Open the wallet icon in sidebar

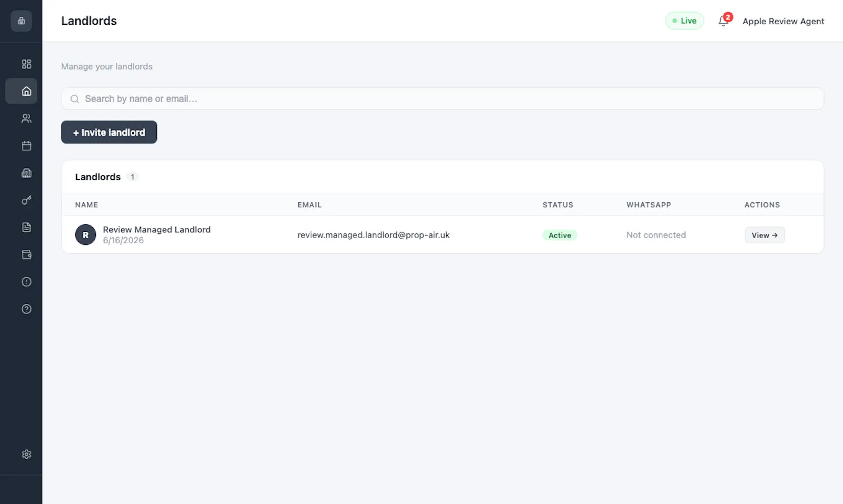pyautogui.click(x=26, y=254)
